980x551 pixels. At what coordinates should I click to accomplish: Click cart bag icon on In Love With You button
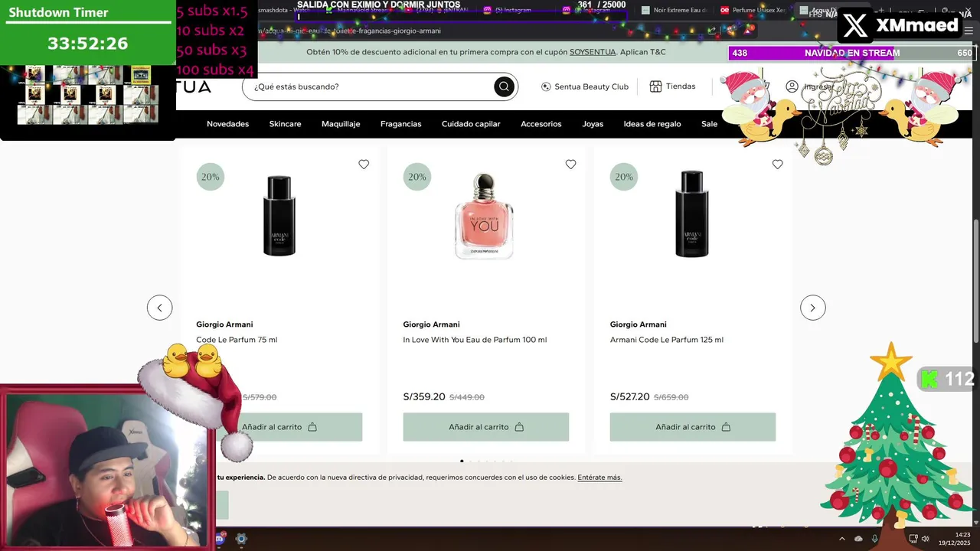click(x=519, y=427)
